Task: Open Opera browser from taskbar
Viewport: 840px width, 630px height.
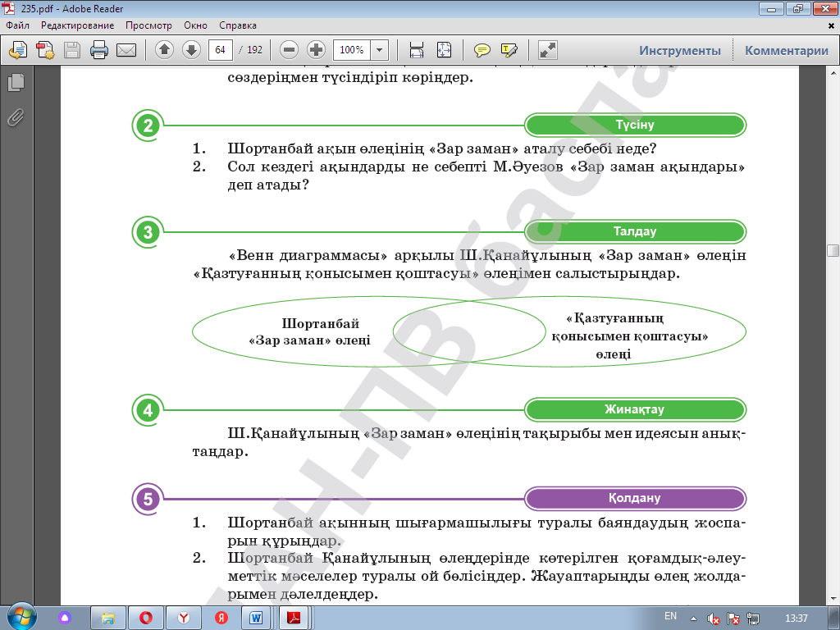Action: coord(146,619)
